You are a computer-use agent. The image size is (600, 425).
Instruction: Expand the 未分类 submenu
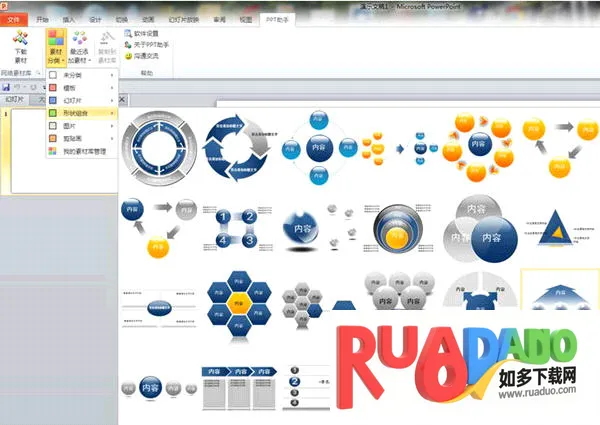pos(80,75)
